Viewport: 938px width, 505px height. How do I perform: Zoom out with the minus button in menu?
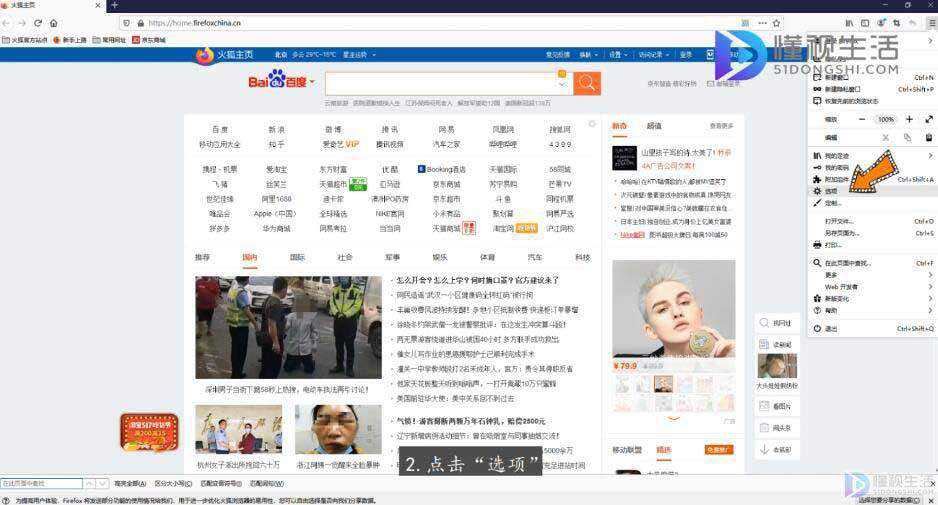pos(862,119)
